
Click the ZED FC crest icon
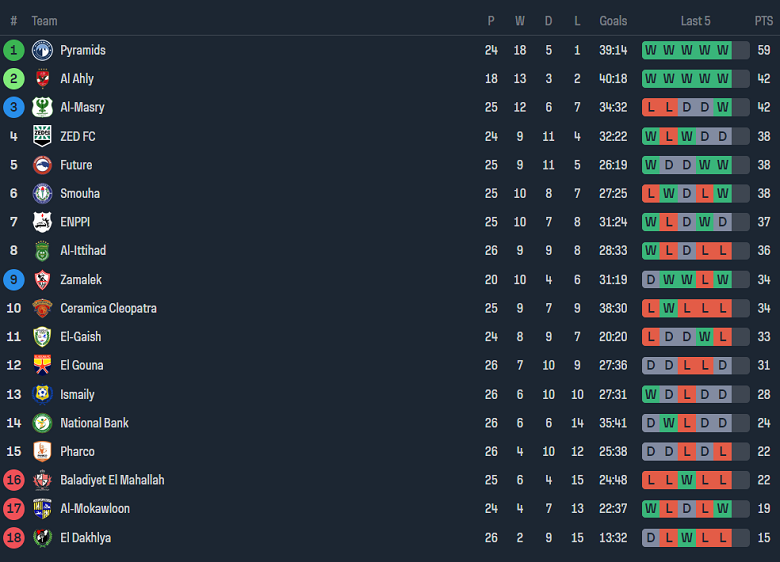point(42,136)
